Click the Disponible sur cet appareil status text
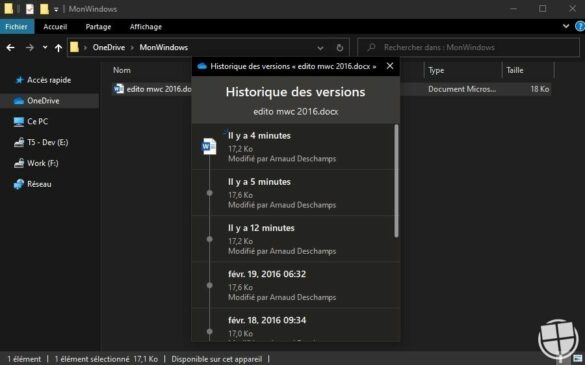 [x=217, y=359]
